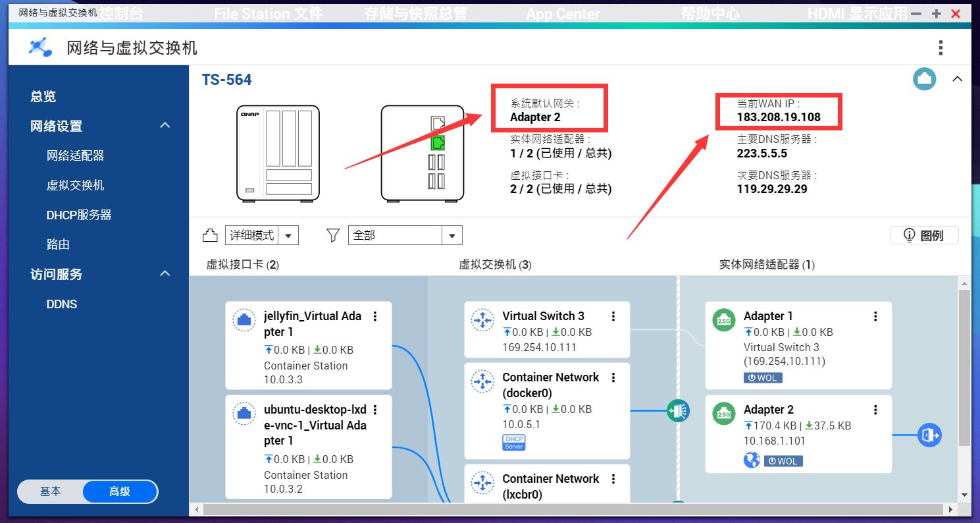The height and width of the screenshot is (523, 980).
Task: Open 虚拟交换机 in the sidebar
Action: tap(75, 185)
